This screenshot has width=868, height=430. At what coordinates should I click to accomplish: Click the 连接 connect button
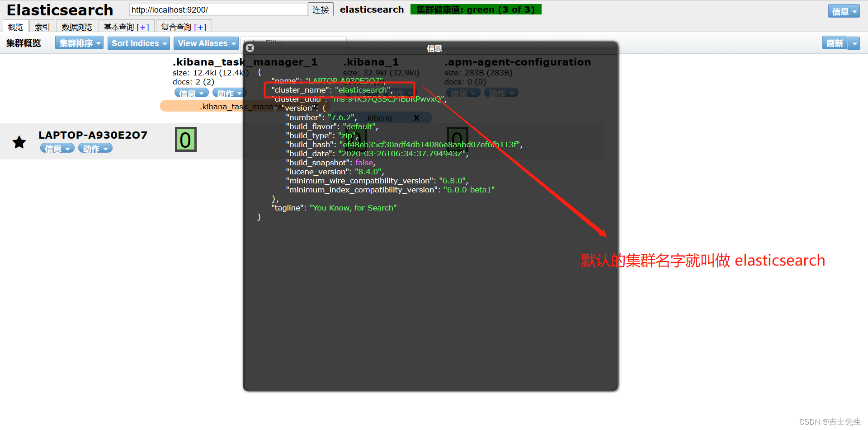coord(321,9)
